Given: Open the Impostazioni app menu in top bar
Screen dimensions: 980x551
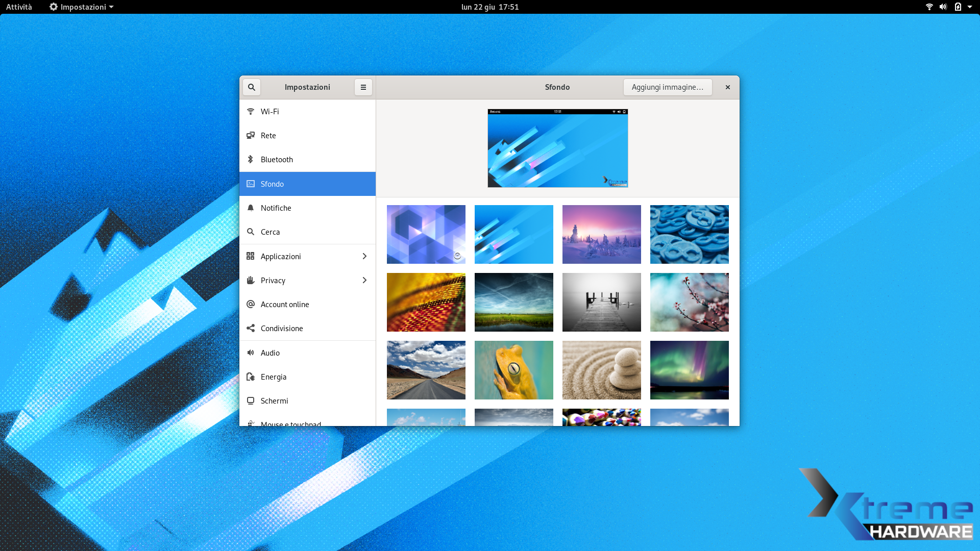Looking at the screenshot, I should click(x=82, y=7).
